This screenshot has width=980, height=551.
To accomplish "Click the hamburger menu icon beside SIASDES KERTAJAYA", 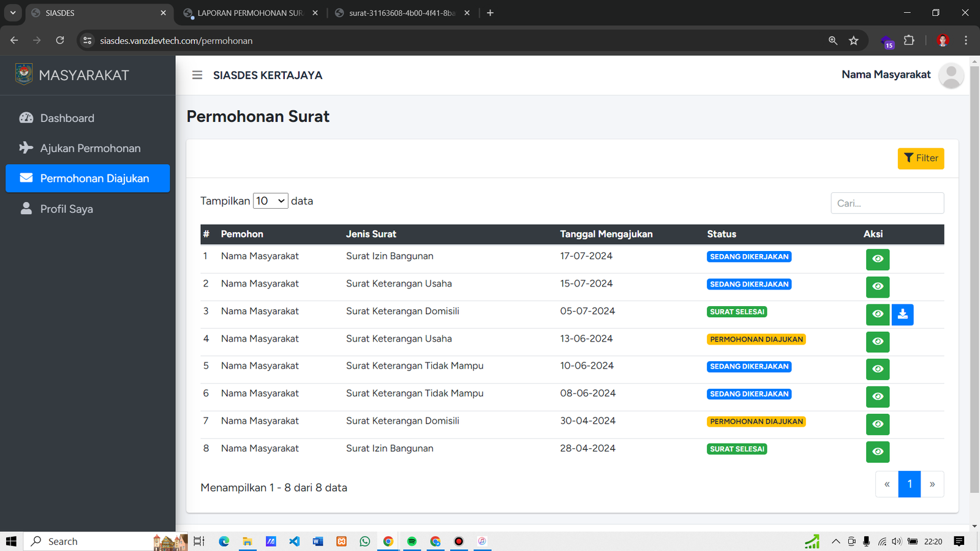I will point(197,75).
